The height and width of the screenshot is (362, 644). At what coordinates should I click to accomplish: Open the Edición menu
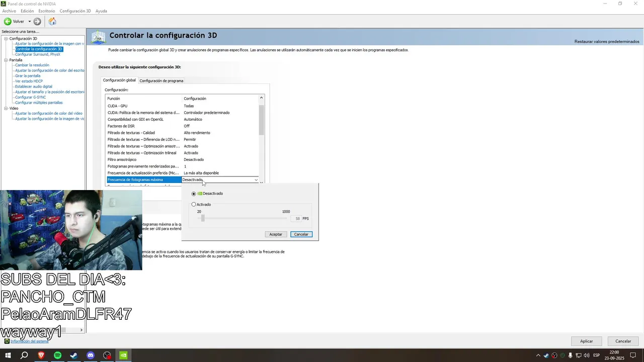coord(27,11)
